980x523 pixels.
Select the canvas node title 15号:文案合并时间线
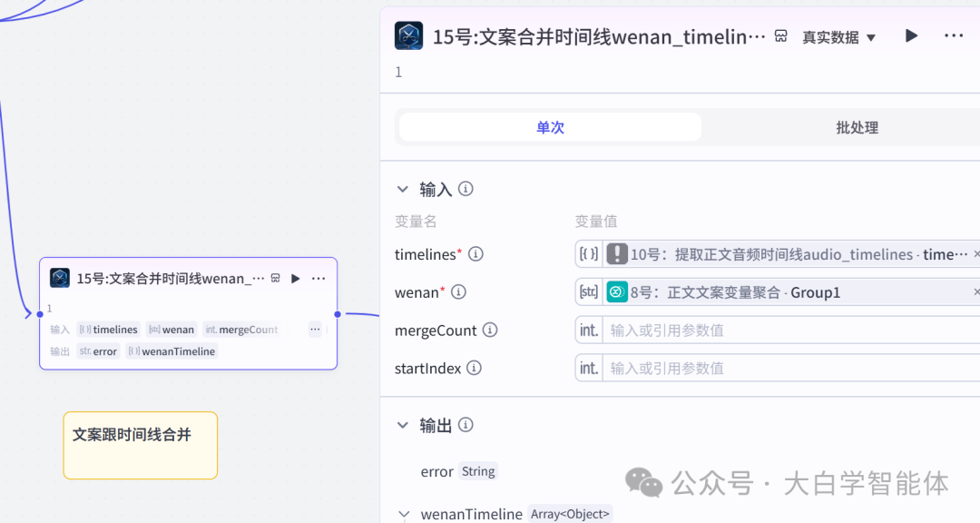coord(171,279)
